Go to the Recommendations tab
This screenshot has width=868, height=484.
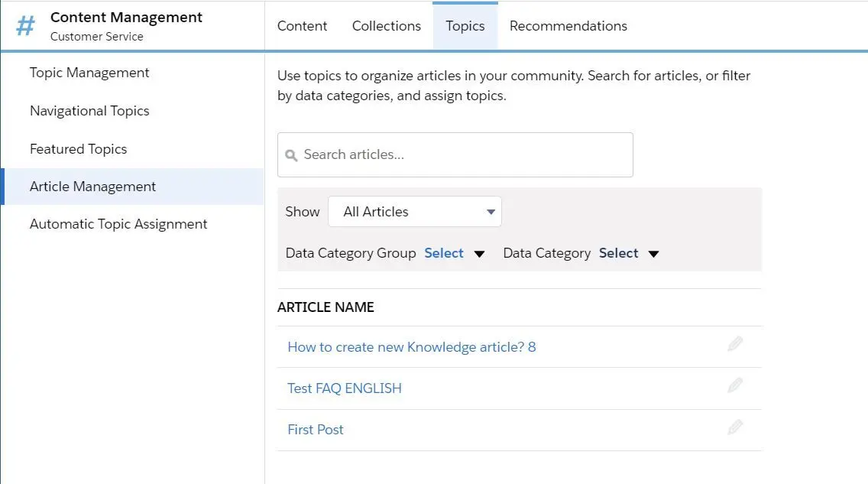point(568,26)
